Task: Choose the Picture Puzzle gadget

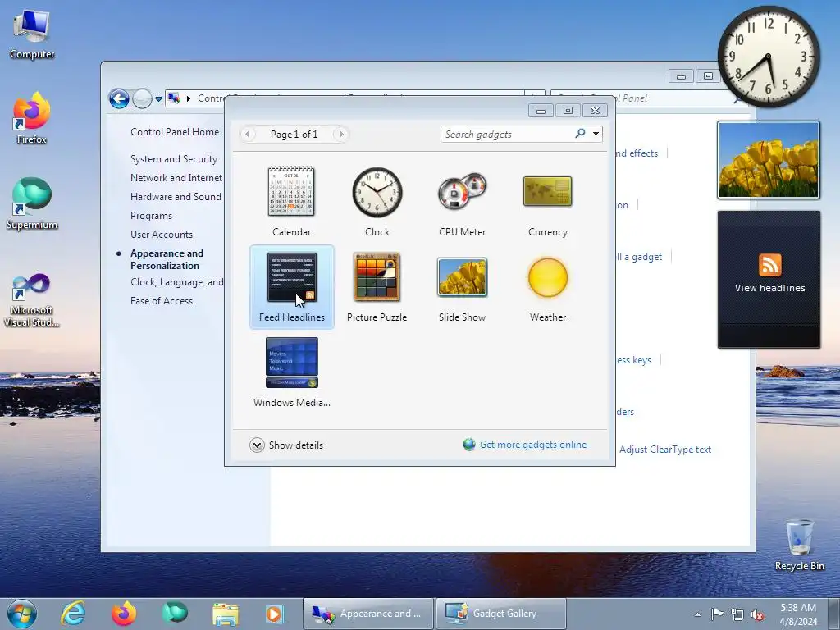Action: (x=377, y=287)
